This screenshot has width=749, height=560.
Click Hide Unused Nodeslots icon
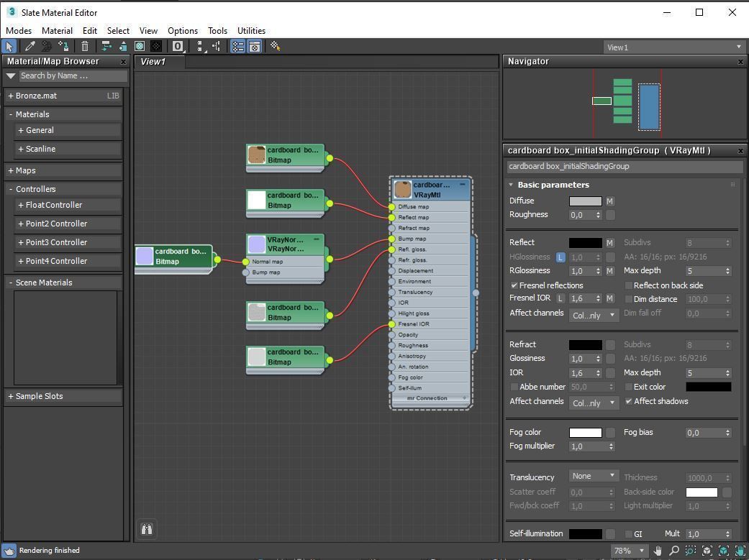coord(123,46)
